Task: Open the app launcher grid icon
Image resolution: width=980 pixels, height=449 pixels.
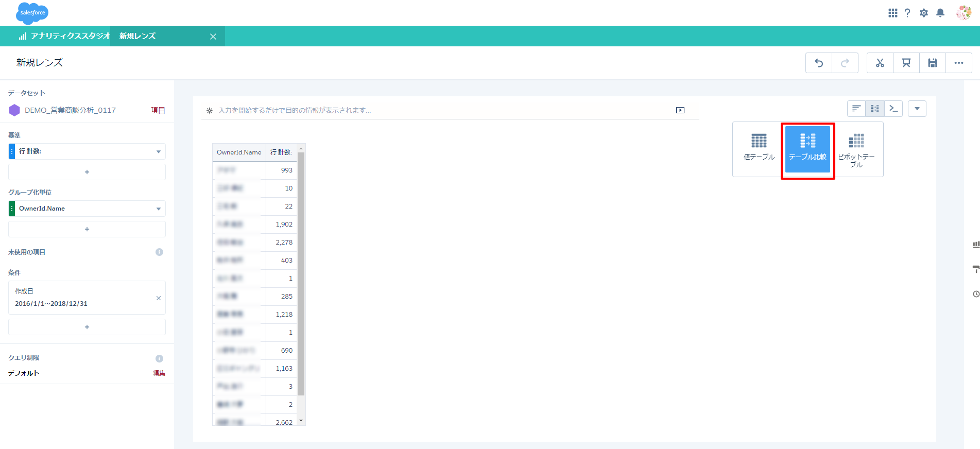Action: [x=892, y=13]
